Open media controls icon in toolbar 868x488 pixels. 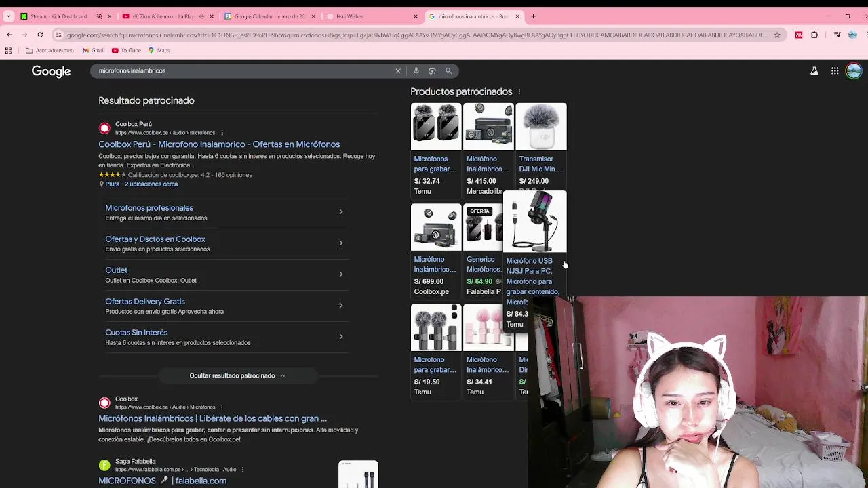click(x=837, y=35)
